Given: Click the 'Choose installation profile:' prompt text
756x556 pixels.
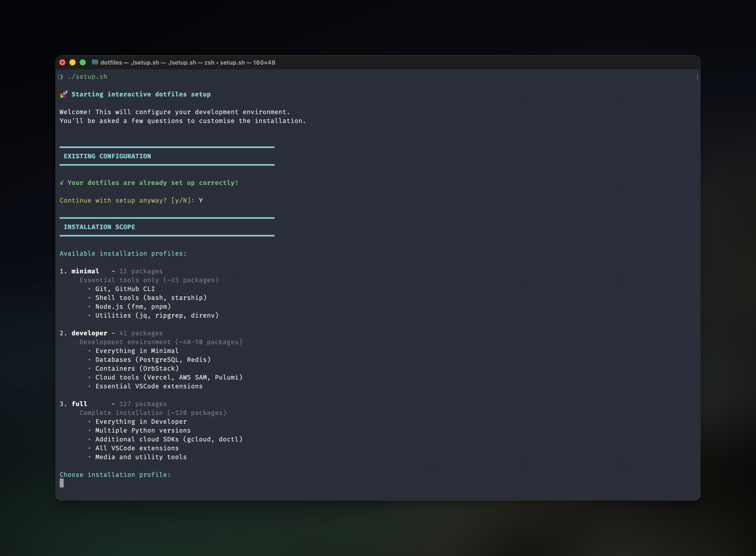Looking at the screenshot, I should [x=115, y=475].
